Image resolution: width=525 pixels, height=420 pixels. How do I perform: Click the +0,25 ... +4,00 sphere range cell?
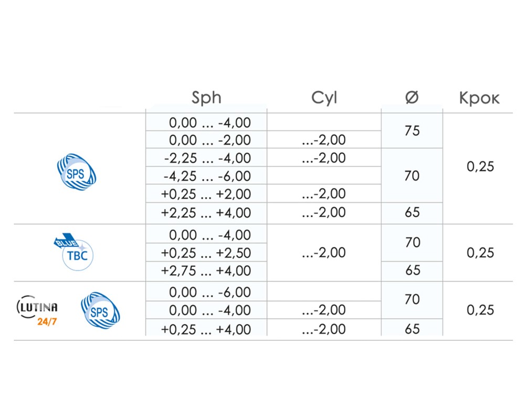click(206, 329)
